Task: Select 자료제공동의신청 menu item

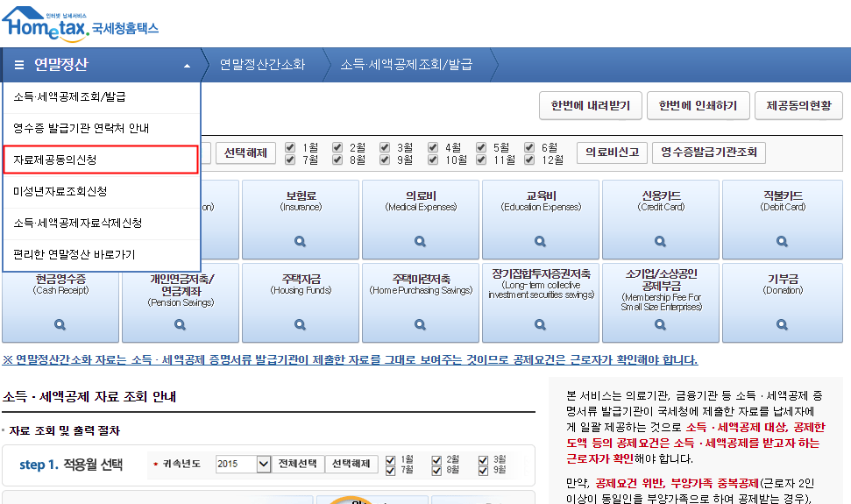Action: click(x=102, y=160)
